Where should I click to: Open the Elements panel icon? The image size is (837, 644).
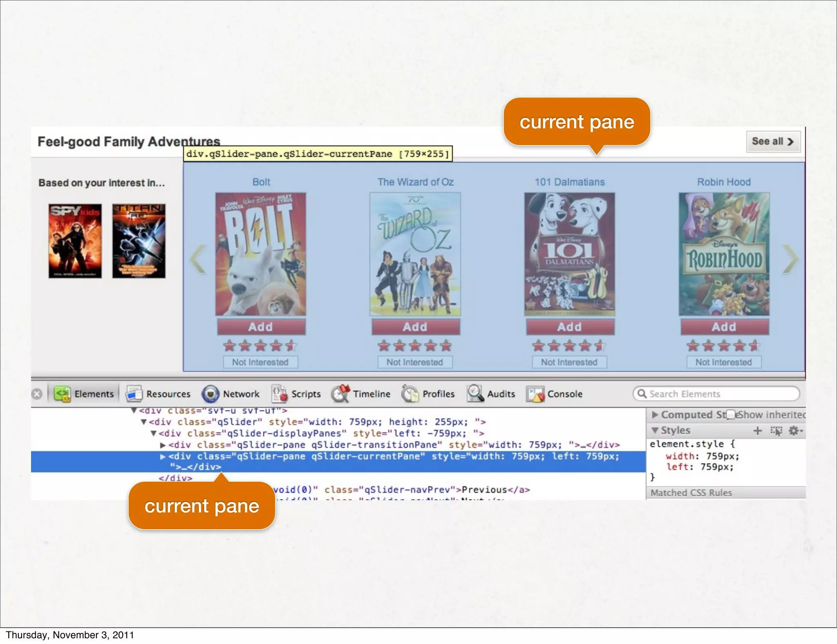(63, 394)
